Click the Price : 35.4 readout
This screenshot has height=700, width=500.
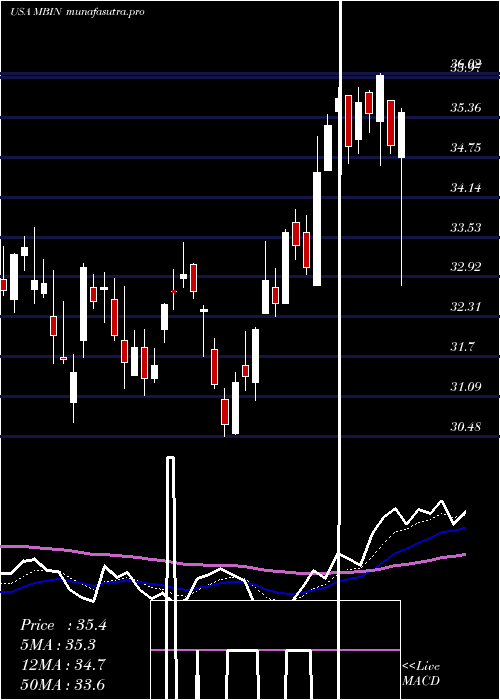pyautogui.click(x=63, y=625)
